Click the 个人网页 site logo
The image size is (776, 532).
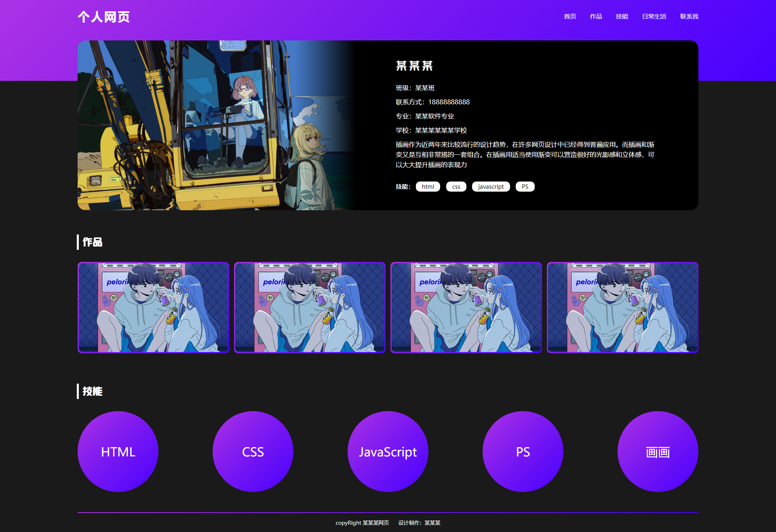pos(103,17)
